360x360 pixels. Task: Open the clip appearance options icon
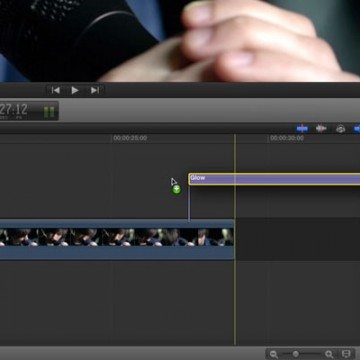pyautogui.click(x=347, y=354)
